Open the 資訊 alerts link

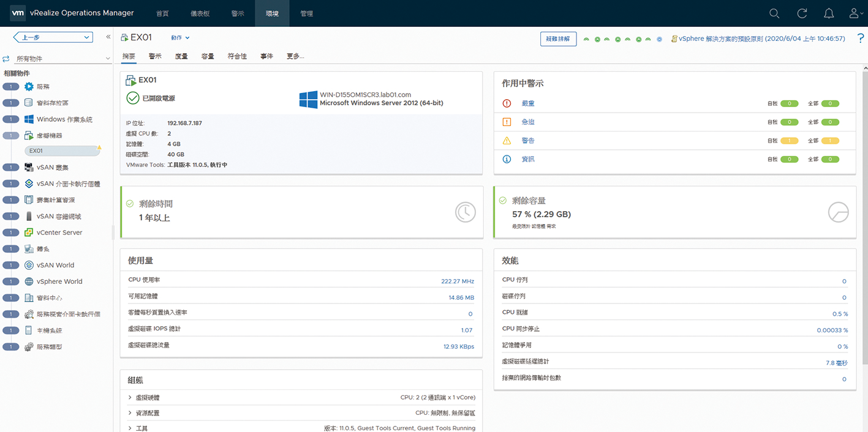(x=528, y=159)
